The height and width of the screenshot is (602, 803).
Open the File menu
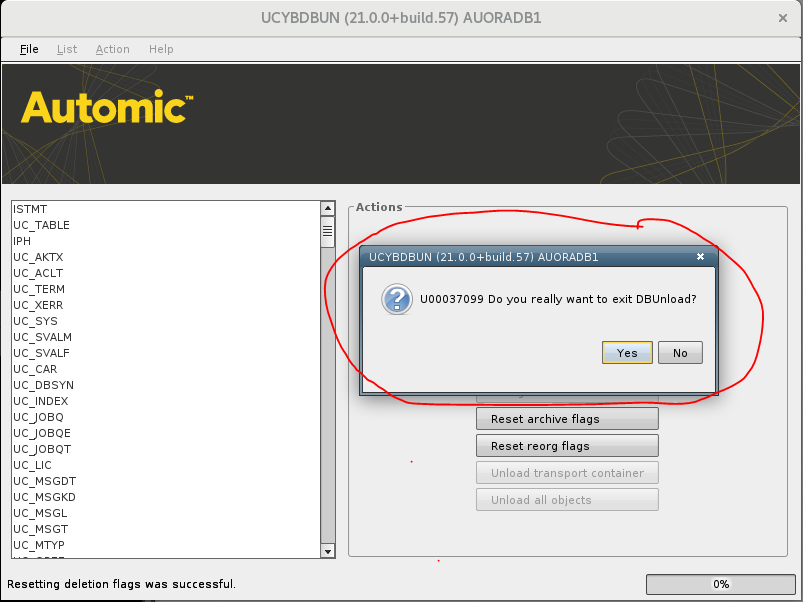tap(29, 49)
